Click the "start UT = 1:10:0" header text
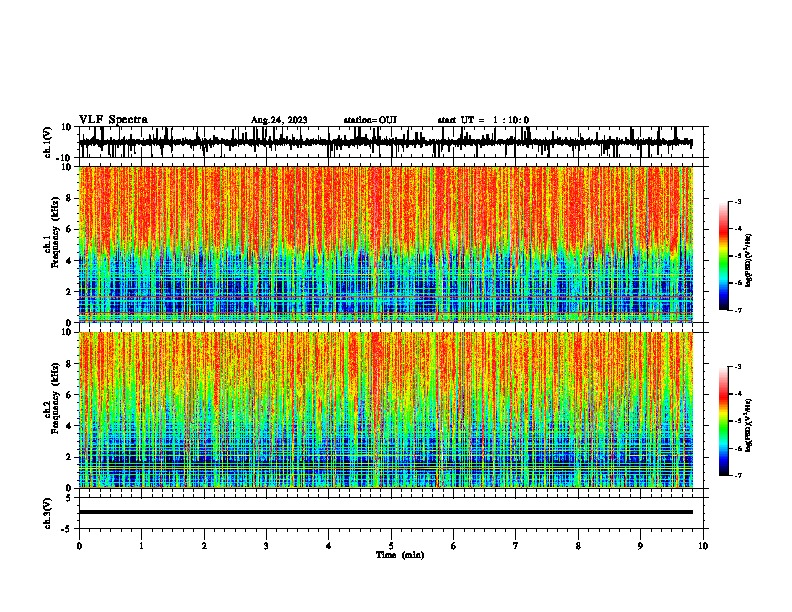Screen dimensions: 792x612 483,120
